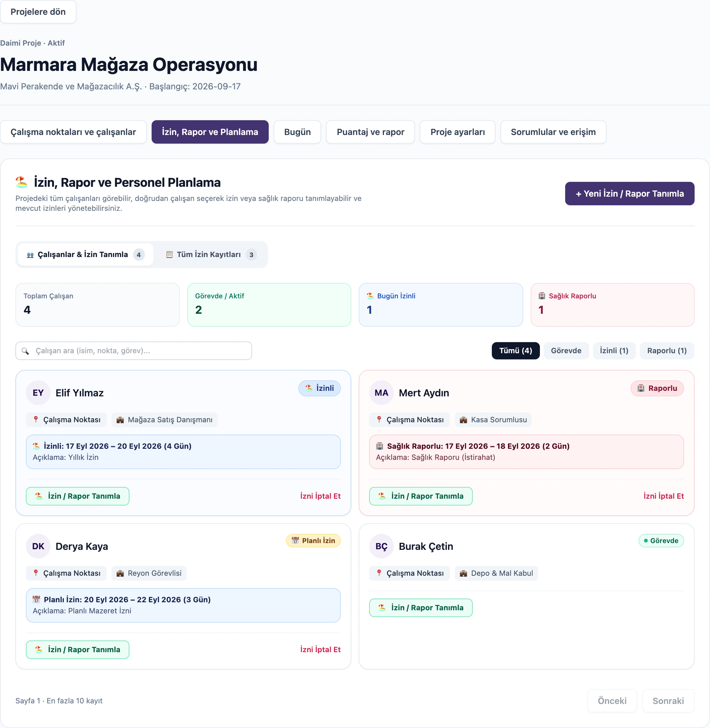Open Puantaj ve rapor tab
The height and width of the screenshot is (728, 710).
[370, 132]
